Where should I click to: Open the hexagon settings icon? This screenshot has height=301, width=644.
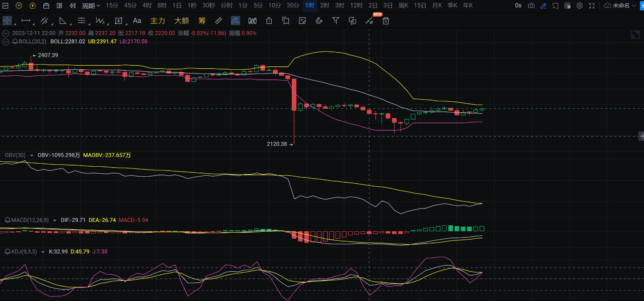coord(579,6)
